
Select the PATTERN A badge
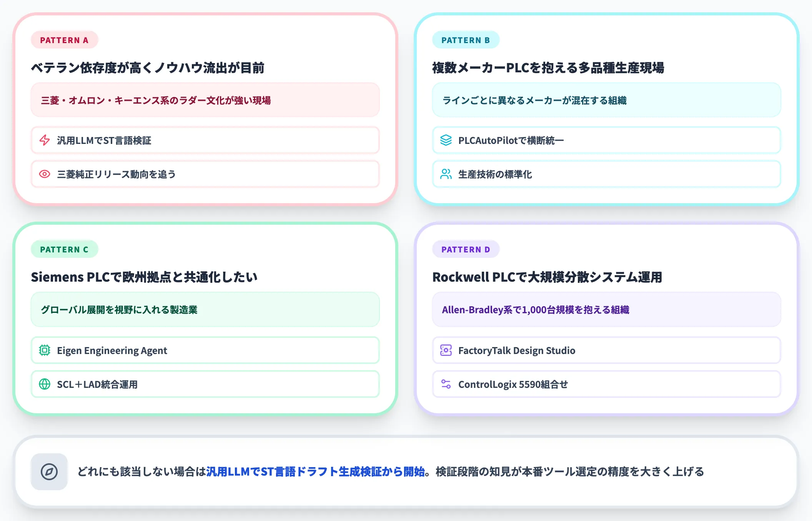tap(64, 40)
